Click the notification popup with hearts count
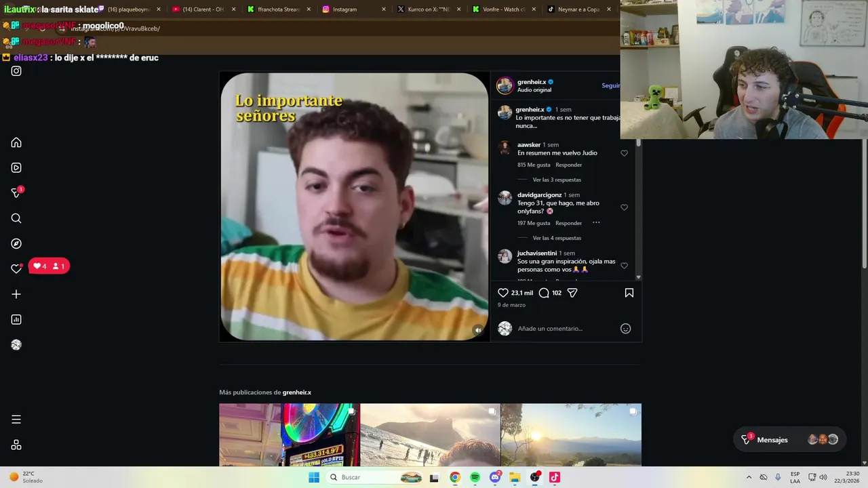868x488 pixels. coord(49,266)
